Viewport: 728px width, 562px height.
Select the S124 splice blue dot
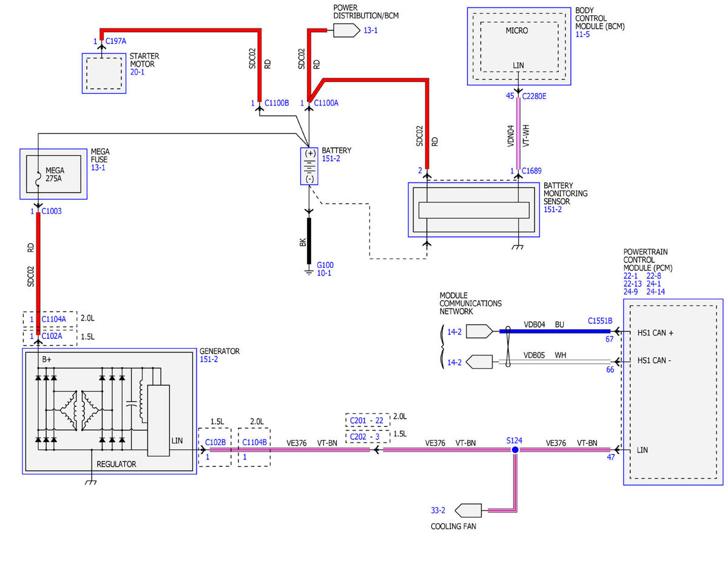[x=515, y=450]
